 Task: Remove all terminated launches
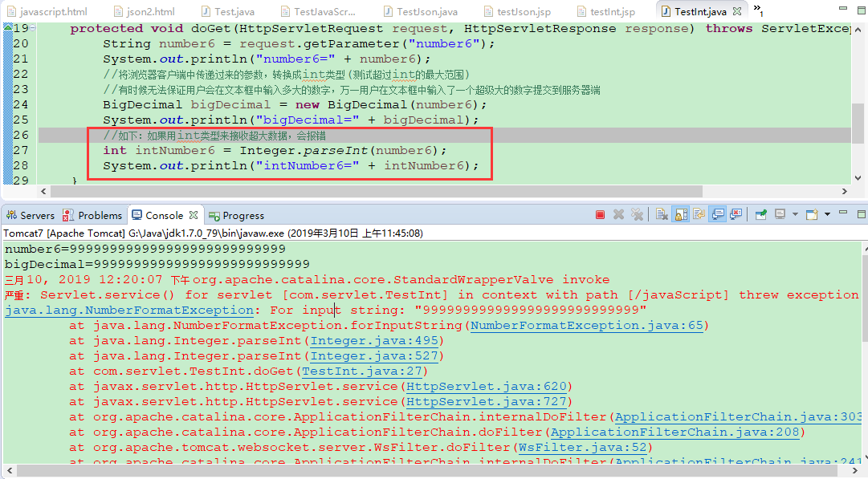pyautogui.click(x=637, y=214)
